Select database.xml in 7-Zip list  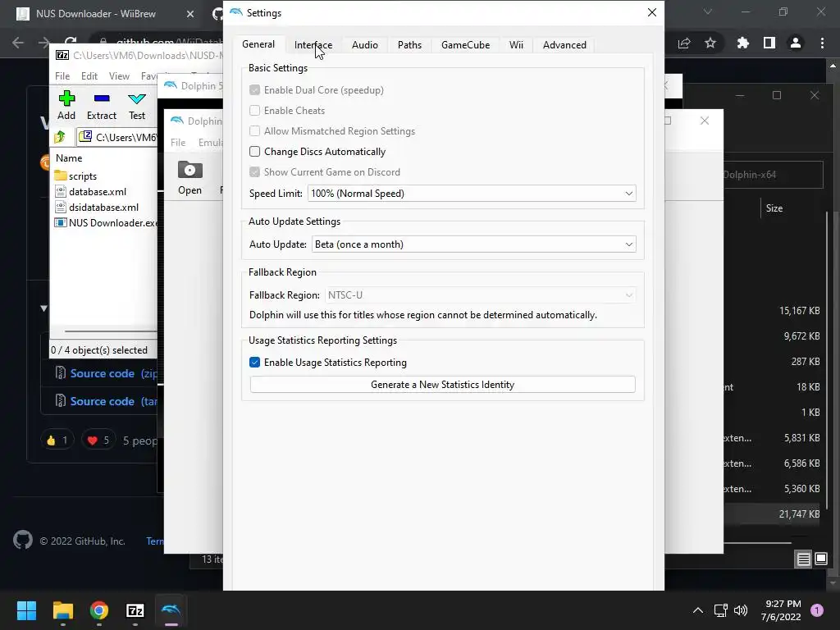click(90, 192)
